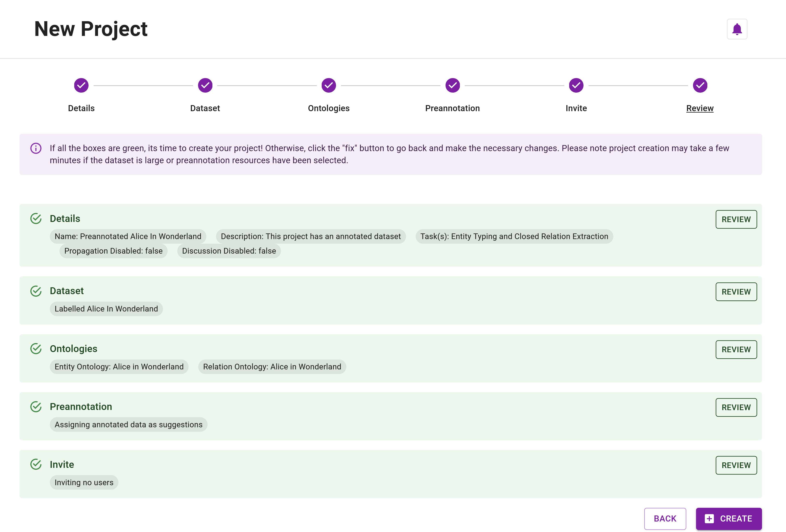
Task: Select the Preannotation step label
Action: coord(452,108)
